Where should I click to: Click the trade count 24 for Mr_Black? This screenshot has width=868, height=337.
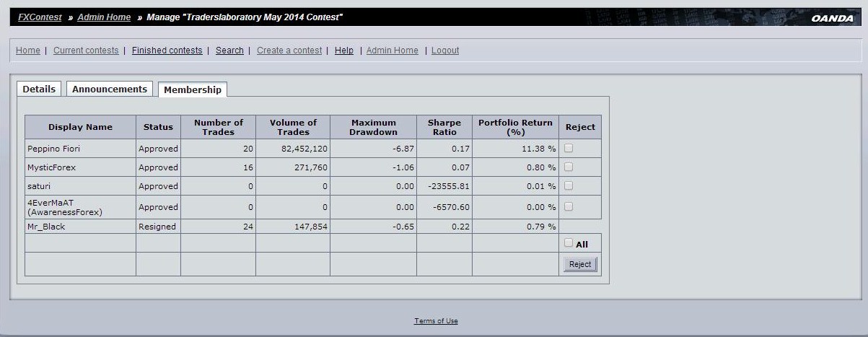pos(248,227)
